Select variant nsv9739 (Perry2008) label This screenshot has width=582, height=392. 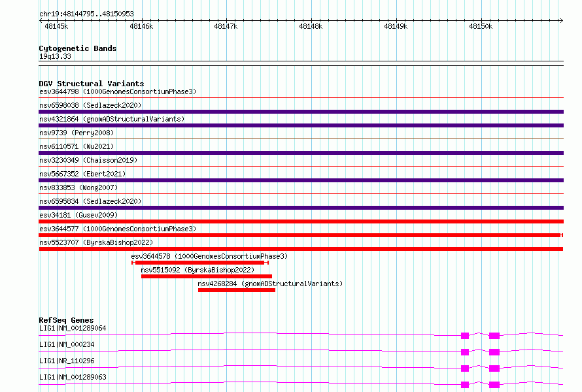point(77,133)
